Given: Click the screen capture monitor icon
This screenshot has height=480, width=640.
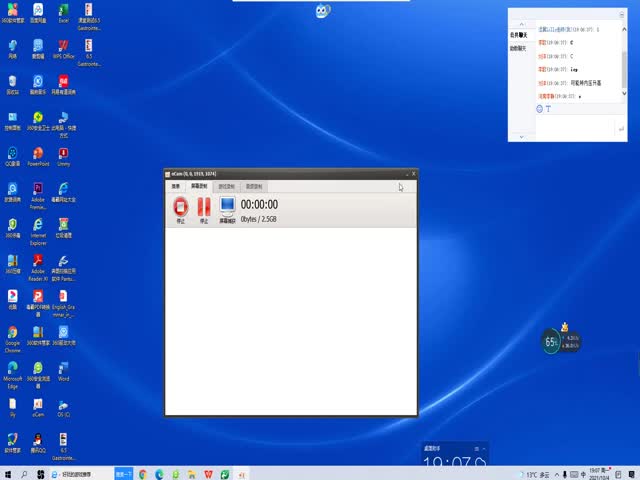Looking at the screenshot, I should pos(227,207).
